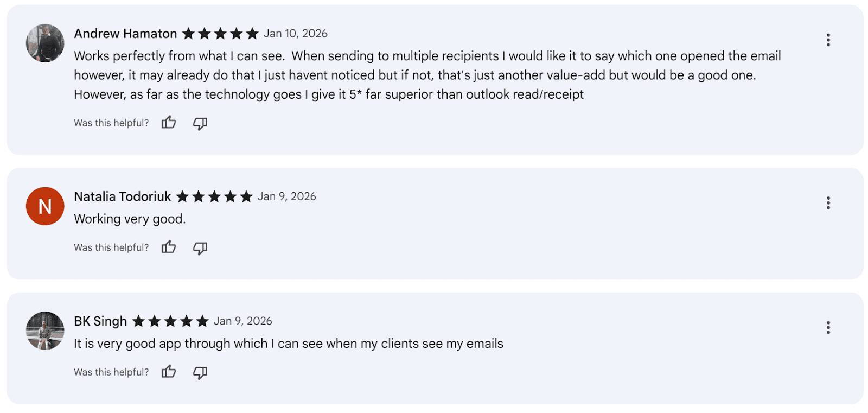Click the "Working very good." review text
Screen dimensions: 868x413
tap(130, 219)
